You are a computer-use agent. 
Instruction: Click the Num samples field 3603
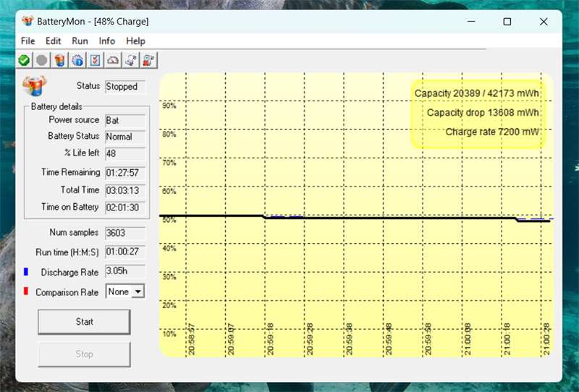point(125,233)
